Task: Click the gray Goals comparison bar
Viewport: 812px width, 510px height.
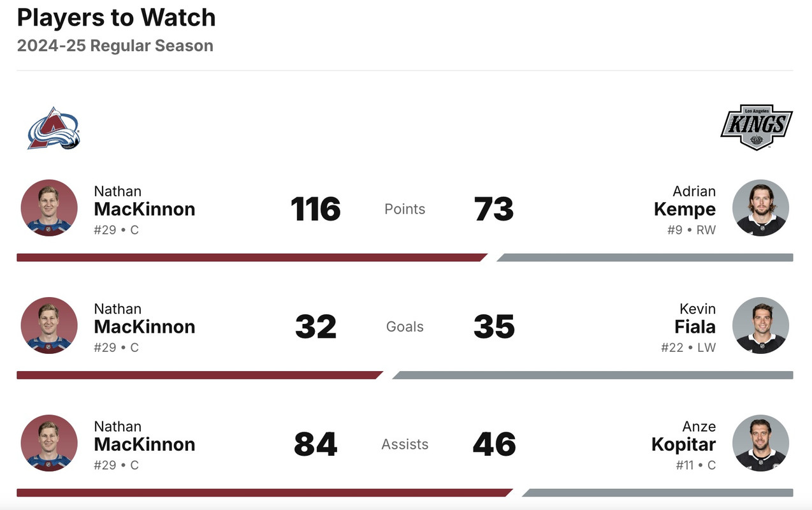Action: point(593,375)
